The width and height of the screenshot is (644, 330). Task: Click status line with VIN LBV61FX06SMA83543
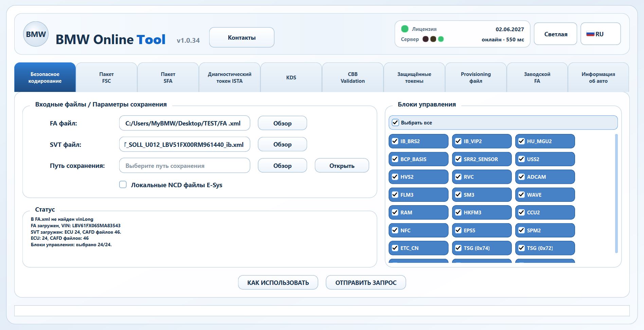point(75,226)
